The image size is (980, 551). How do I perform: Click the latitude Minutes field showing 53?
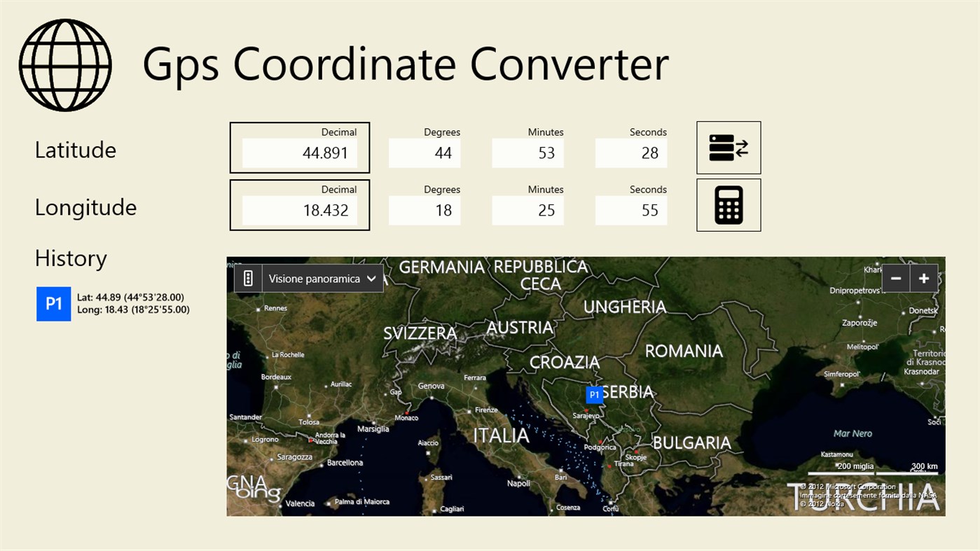coord(527,153)
